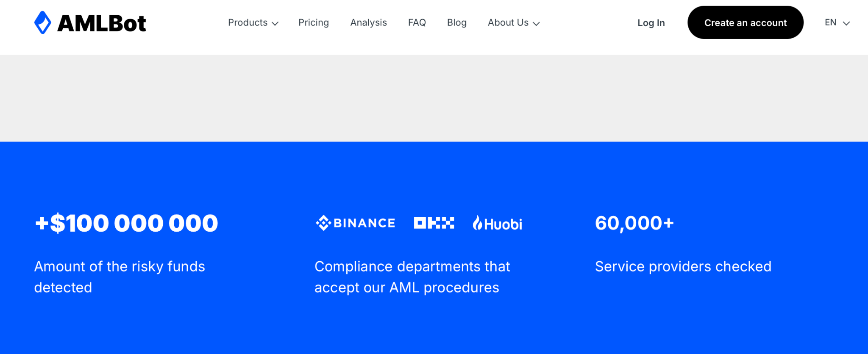Open the Analysis page
The width and height of the screenshot is (868, 354).
point(368,22)
